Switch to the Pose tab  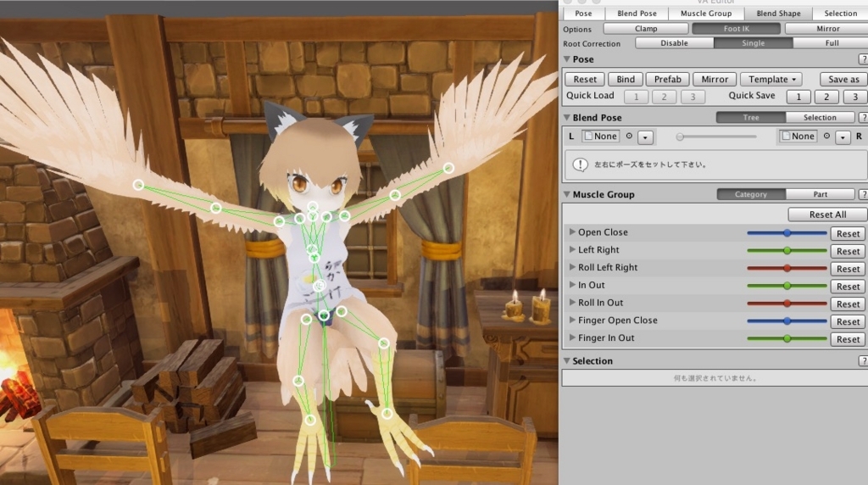tap(583, 14)
